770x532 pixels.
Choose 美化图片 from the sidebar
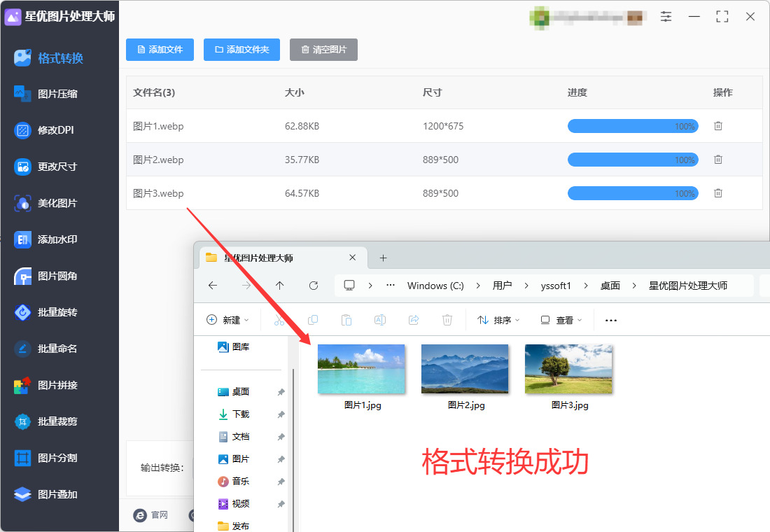click(x=45, y=203)
